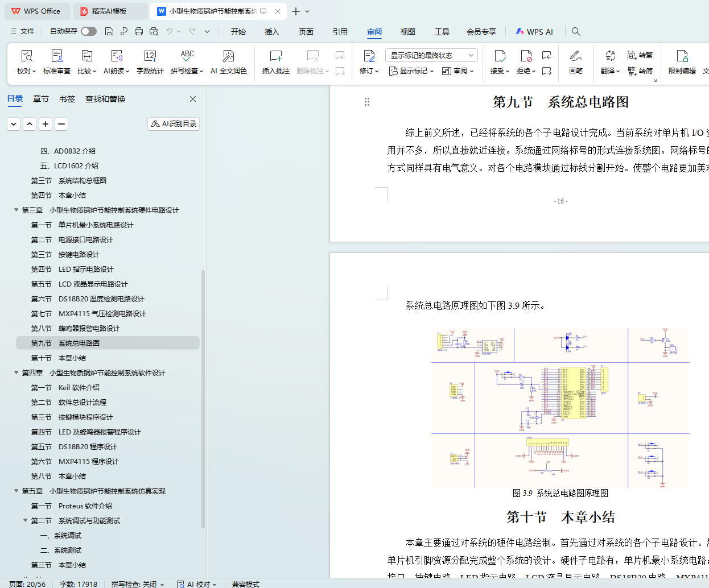
Task: Click the print icon in quick toolbar
Action: click(139, 32)
